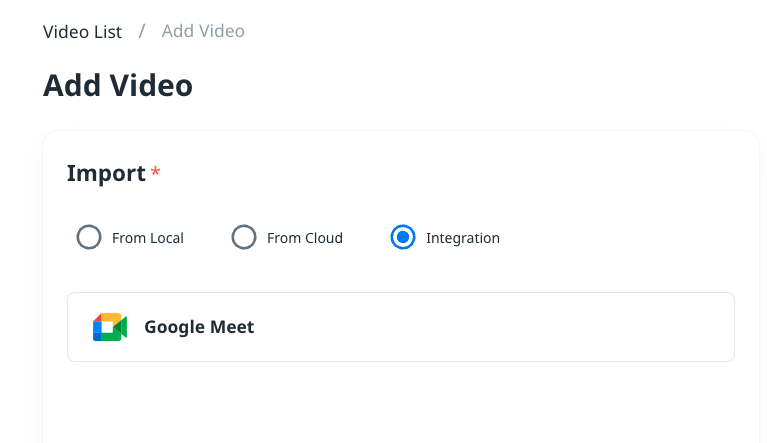Click the blue dot inside Integration radio

click(402, 238)
